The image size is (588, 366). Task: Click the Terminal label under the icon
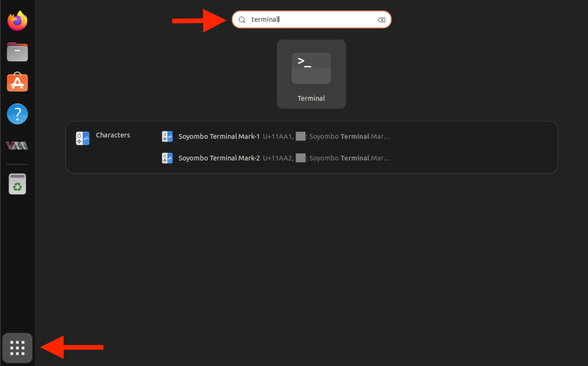(311, 98)
